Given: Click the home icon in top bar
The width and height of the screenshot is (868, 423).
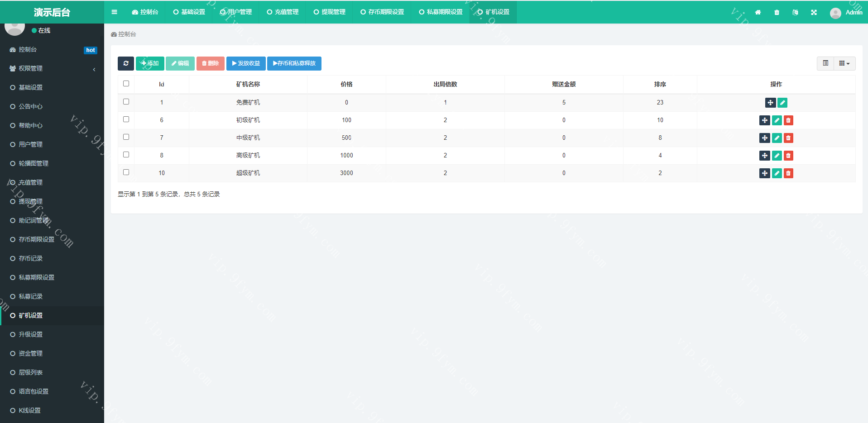Looking at the screenshot, I should coord(758,12).
